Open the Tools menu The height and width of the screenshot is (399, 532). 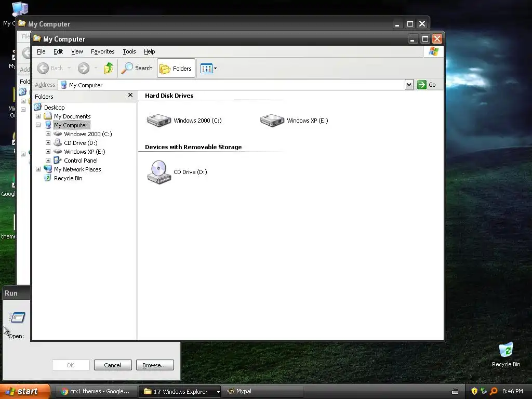pyautogui.click(x=129, y=51)
